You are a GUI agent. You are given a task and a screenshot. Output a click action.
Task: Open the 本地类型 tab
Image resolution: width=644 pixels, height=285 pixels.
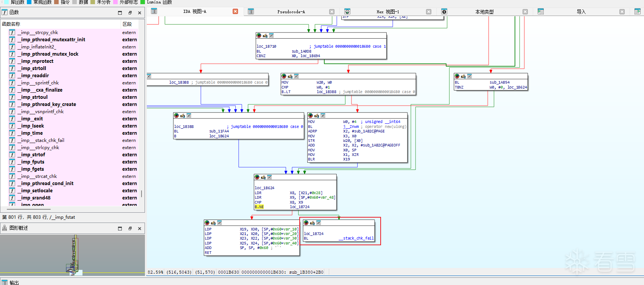pos(484,12)
